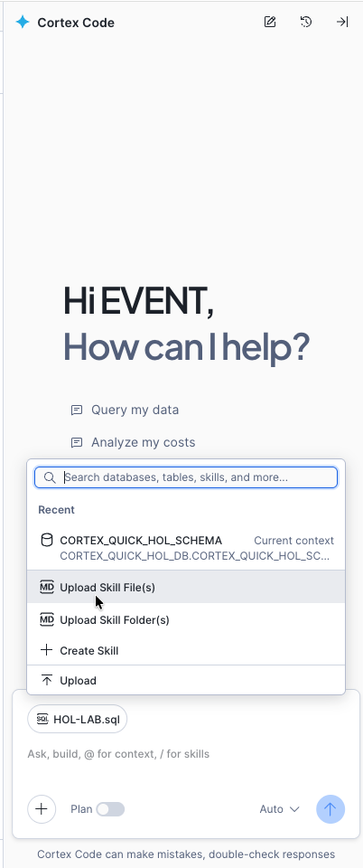
Task: Click the Cortex Code sparkle logo
Action: (x=23, y=22)
